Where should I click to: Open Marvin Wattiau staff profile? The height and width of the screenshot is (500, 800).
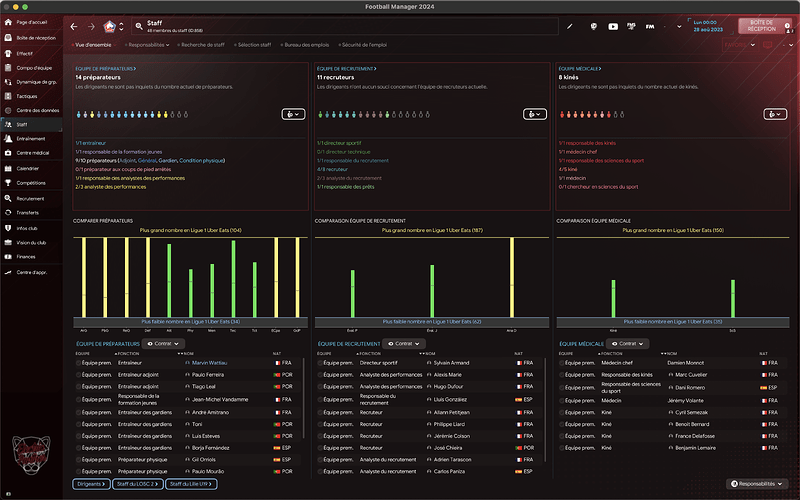tap(210, 363)
